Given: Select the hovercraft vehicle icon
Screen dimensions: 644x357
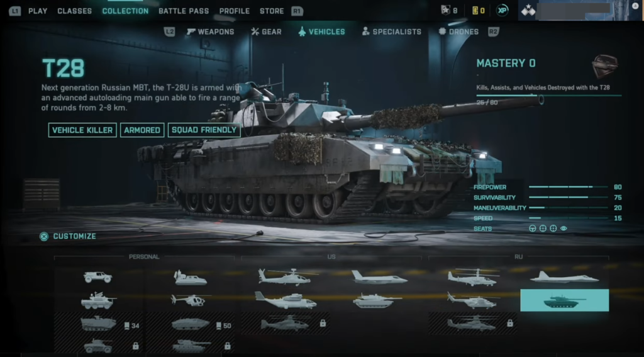Looking at the screenshot, I should [190, 278].
